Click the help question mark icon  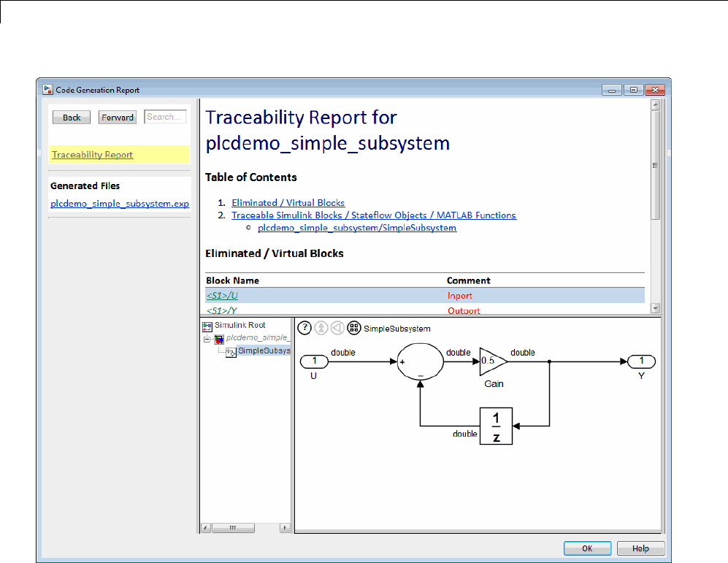[x=304, y=328]
